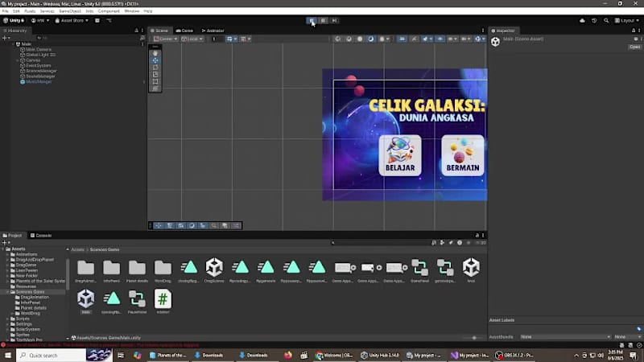Open the Project create plus dropdown
Screen dimensions: 644x362
click(6, 243)
